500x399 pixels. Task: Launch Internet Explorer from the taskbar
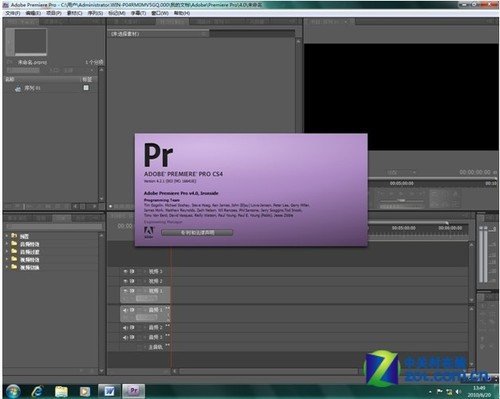(38, 391)
